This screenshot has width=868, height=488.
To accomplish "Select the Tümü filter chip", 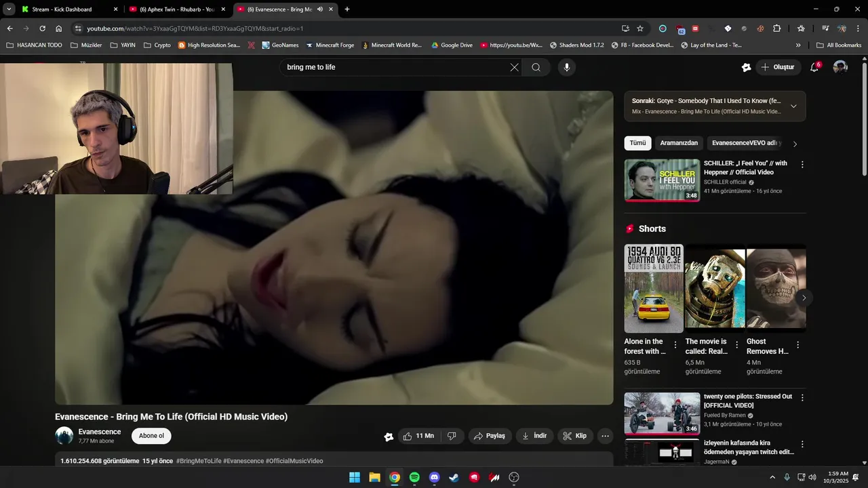I will pyautogui.click(x=637, y=143).
